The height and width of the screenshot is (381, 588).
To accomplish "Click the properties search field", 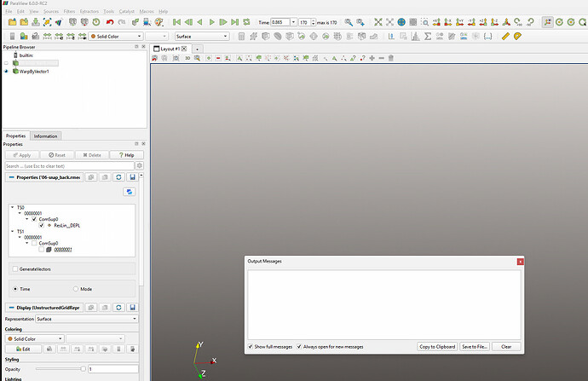I will [69, 165].
